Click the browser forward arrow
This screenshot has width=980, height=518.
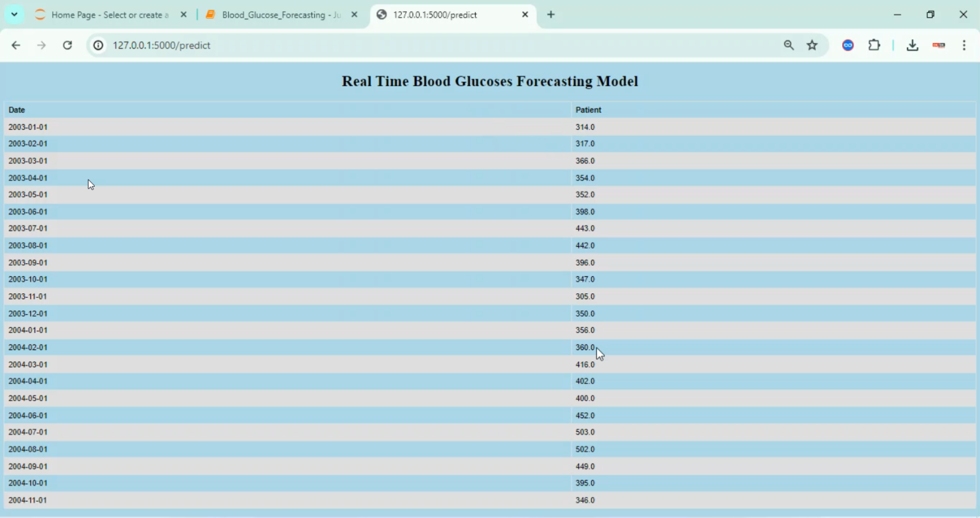click(41, 45)
